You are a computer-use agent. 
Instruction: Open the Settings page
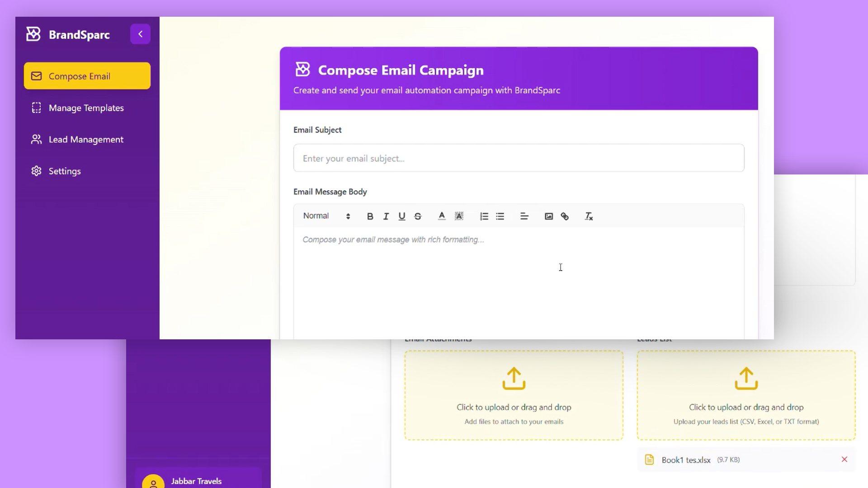pos(65,171)
